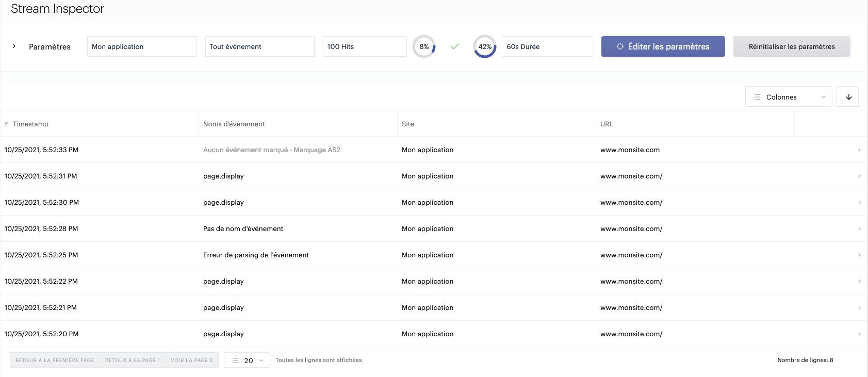Click the download arrow icon beside Colonnes
868x377 pixels.
pyautogui.click(x=848, y=97)
